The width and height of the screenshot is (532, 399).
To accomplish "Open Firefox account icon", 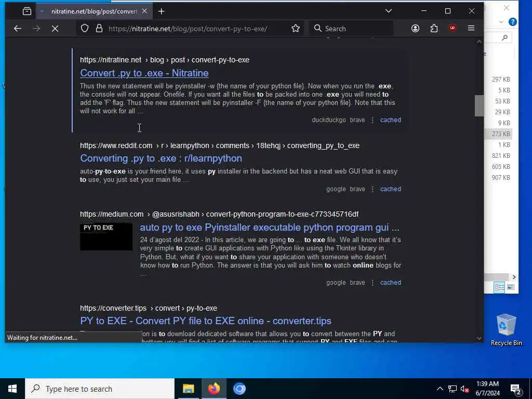I will pyautogui.click(x=415, y=29).
